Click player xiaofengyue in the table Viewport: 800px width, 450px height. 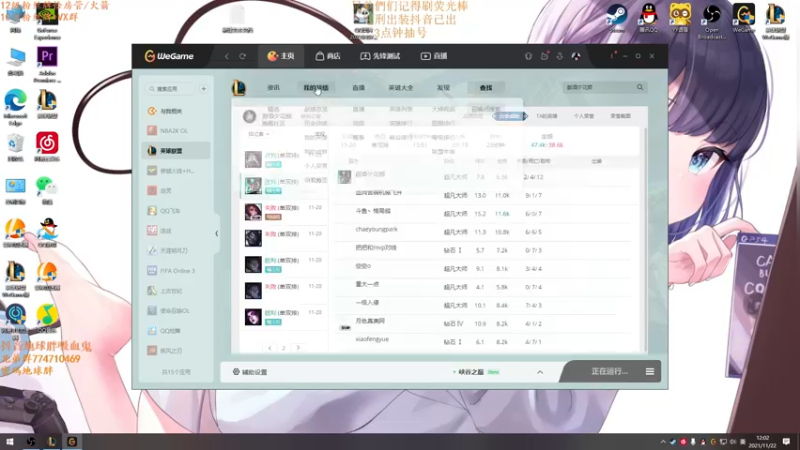point(372,339)
